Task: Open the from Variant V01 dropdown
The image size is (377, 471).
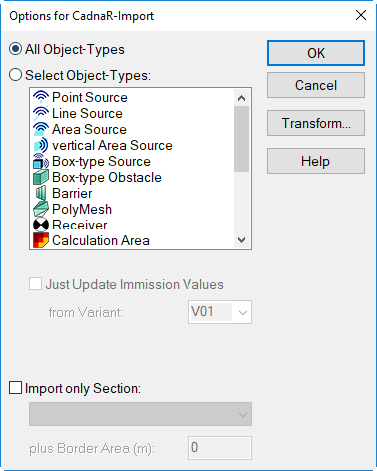Action: pyautogui.click(x=220, y=312)
